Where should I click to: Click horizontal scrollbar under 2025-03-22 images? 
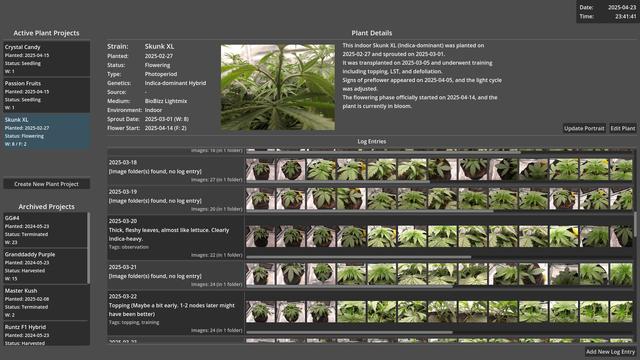click(349, 332)
